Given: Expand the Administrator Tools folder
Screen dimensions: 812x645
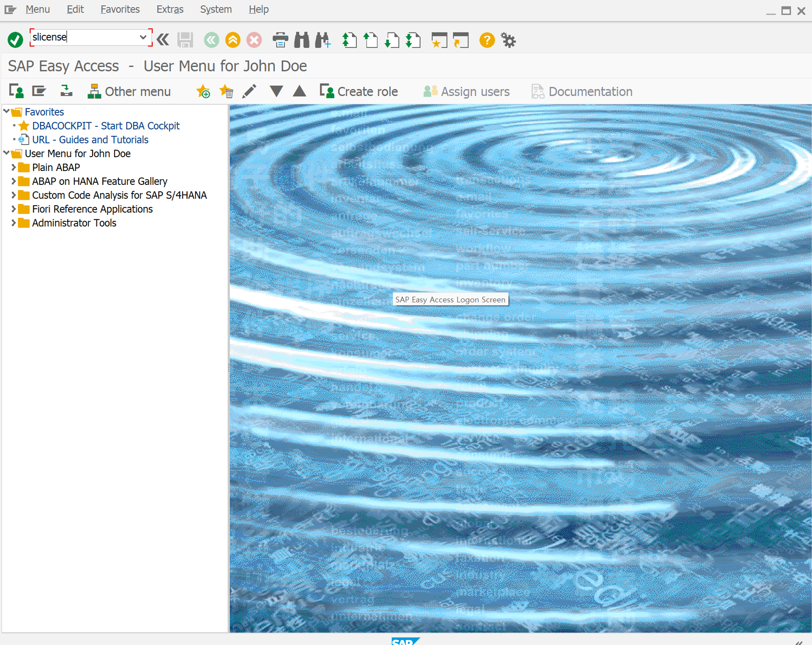Looking at the screenshot, I should 13,223.
